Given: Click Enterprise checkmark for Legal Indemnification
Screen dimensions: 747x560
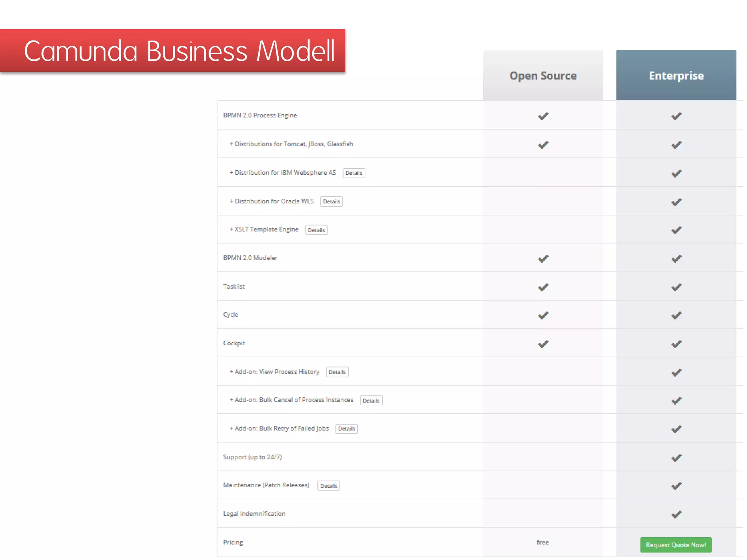Looking at the screenshot, I should 676,514.
